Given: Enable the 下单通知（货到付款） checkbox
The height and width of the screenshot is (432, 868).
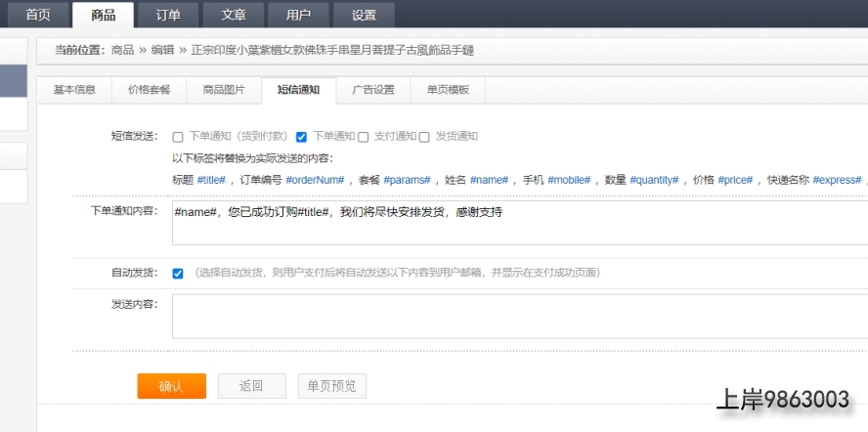Looking at the screenshot, I should point(178,137).
